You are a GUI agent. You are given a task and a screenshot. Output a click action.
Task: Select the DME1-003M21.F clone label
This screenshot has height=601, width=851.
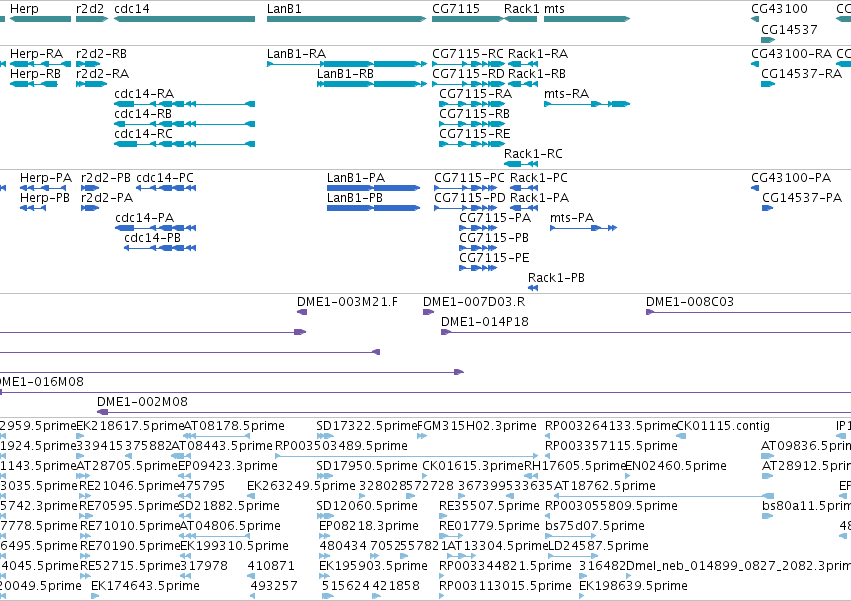point(347,302)
